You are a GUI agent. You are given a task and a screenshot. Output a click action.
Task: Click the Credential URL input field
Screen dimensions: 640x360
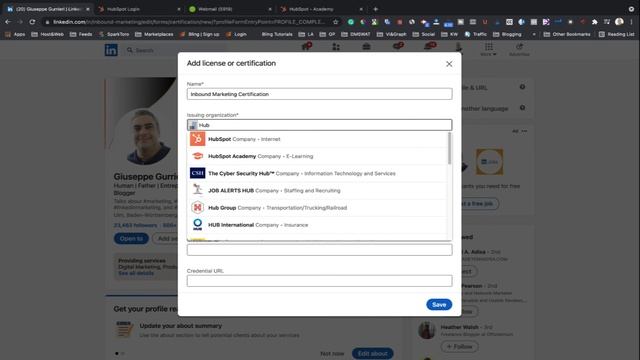pyautogui.click(x=319, y=281)
